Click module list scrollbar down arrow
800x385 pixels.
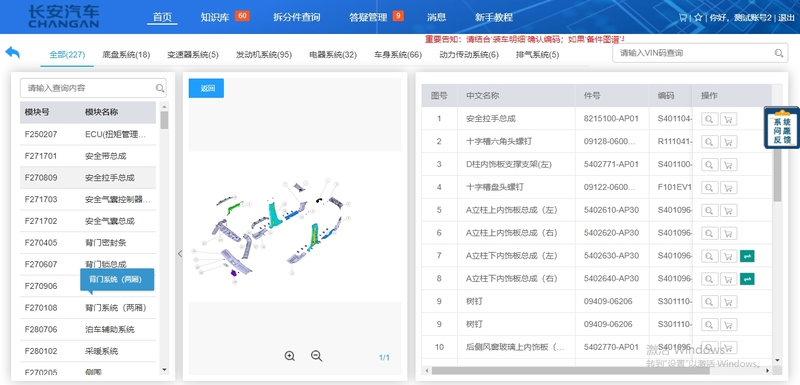164,369
